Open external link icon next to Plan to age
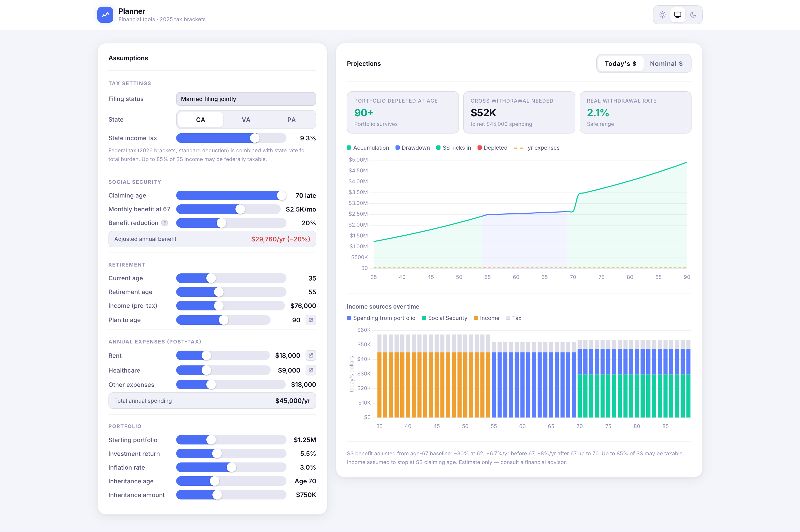 tap(311, 320)
